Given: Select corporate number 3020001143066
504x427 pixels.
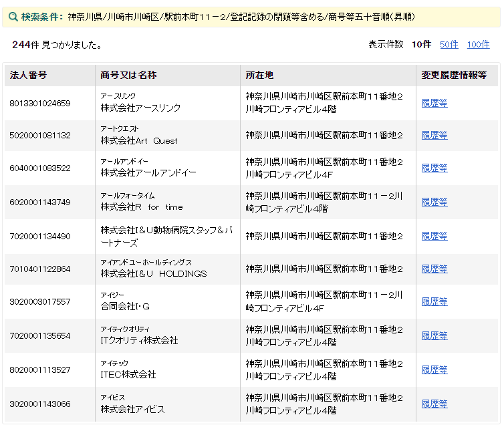Looking at the screenshot, I should (x=40, y=404).
